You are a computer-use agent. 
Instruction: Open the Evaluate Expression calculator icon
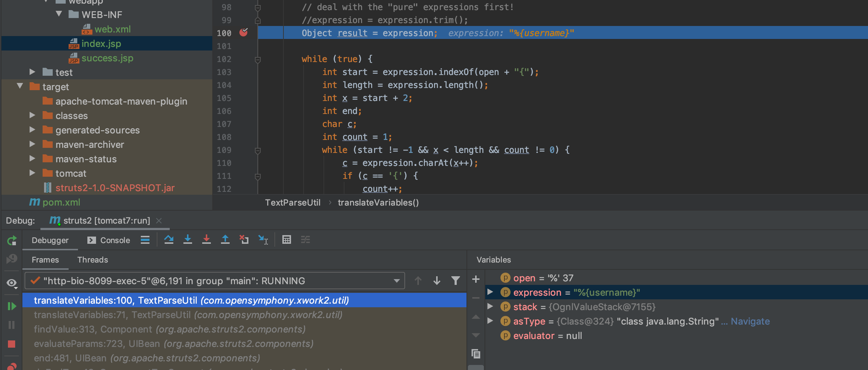[x=287, y=239]
